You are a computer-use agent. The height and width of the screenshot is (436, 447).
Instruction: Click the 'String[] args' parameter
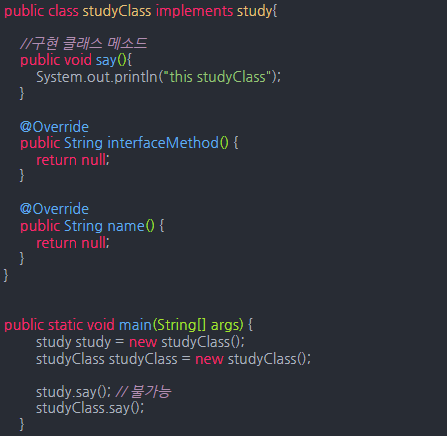tap(198, 325)
